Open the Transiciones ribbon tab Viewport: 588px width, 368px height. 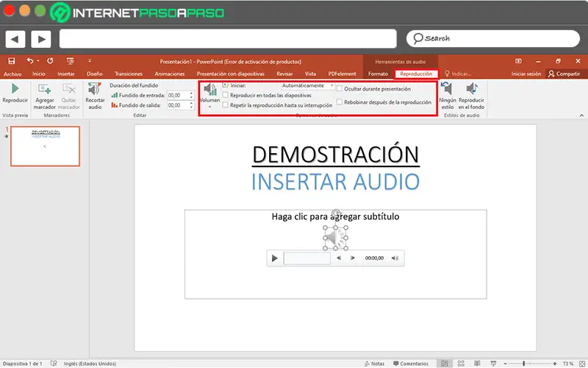click(129, 74)
